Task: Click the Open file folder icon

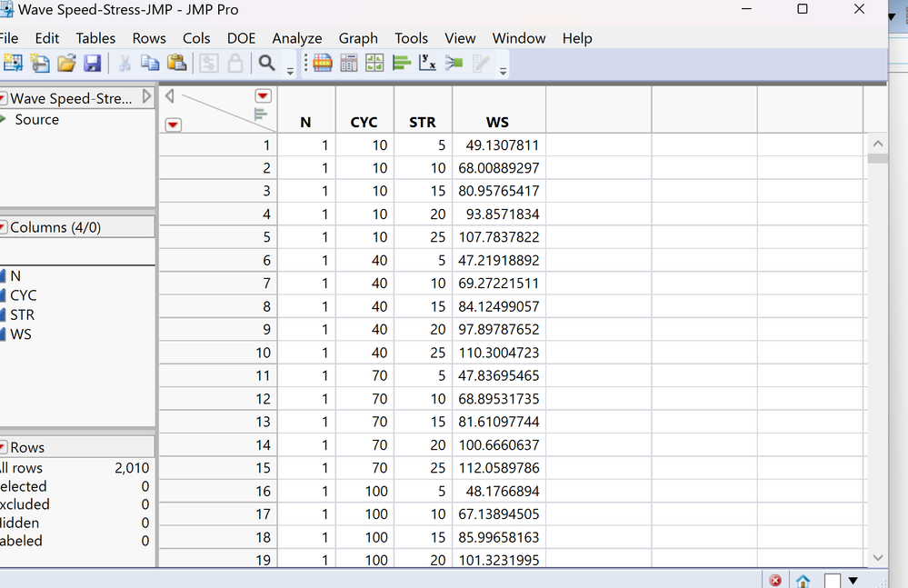Action: (x=66, y=63)
